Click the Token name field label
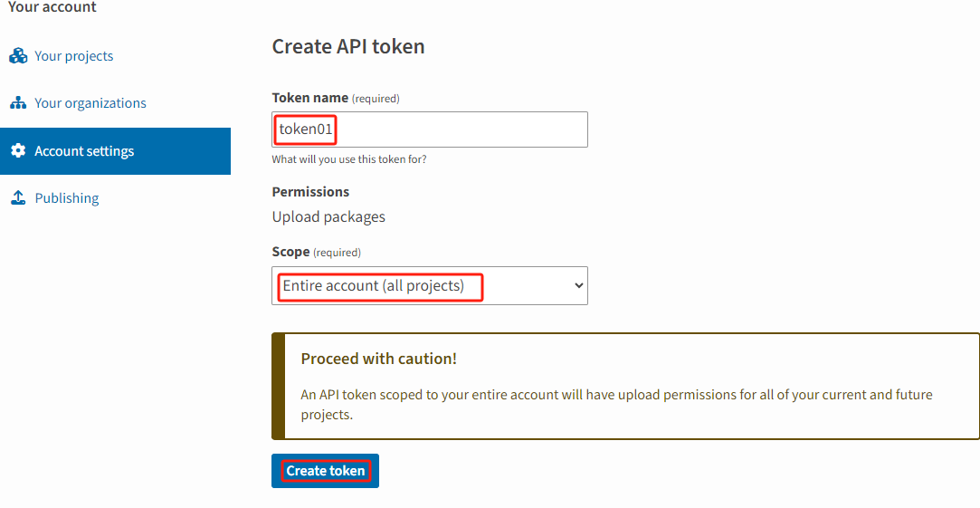The image size is (980, 508). pyautogui.click(x=309, y=98)
